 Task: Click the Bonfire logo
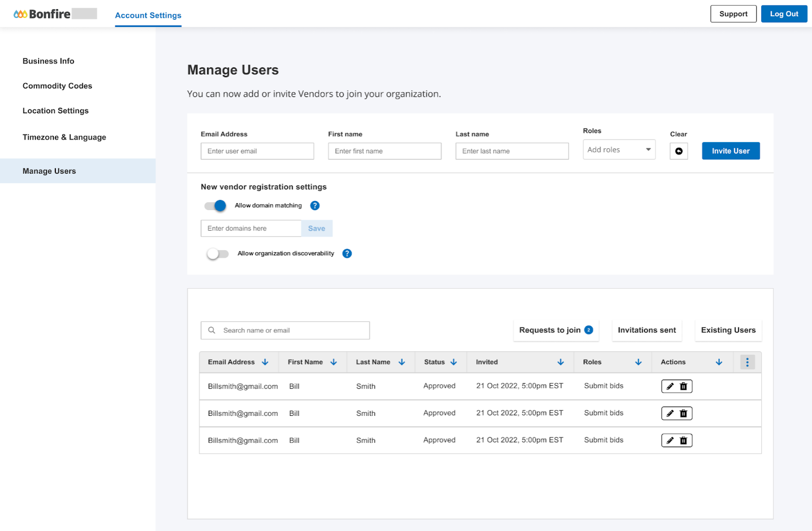(42, 14)
